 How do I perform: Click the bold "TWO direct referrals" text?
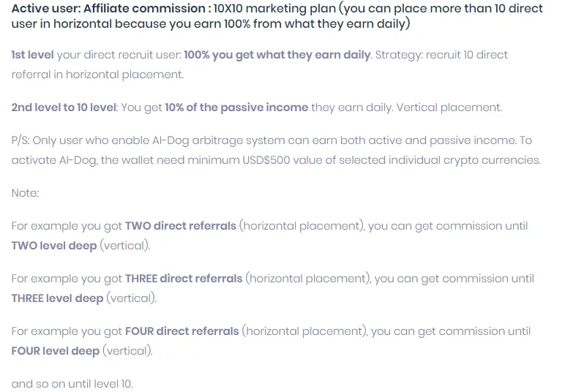point(181,226)
